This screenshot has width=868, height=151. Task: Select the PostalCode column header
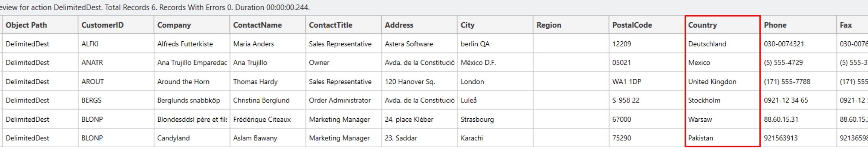tap(632, 25)
